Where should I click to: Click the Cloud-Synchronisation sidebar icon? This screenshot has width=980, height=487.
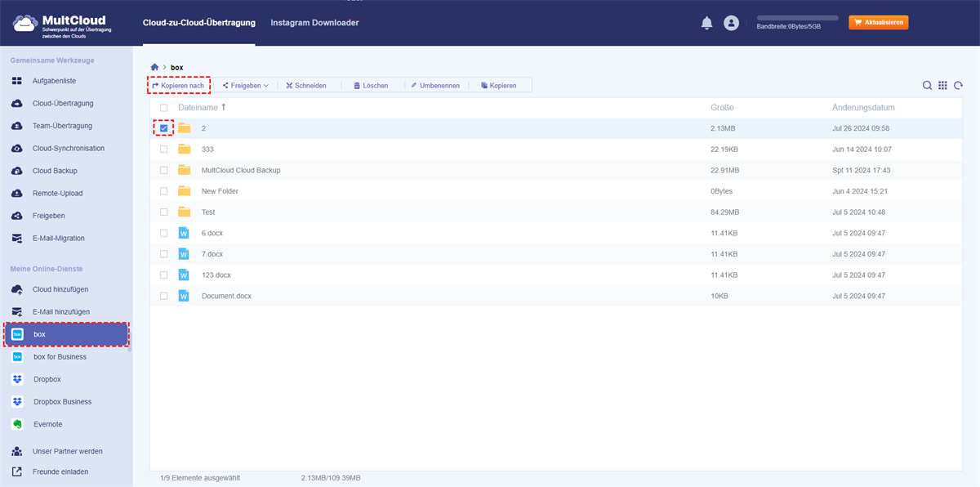[x=17, y=149]
